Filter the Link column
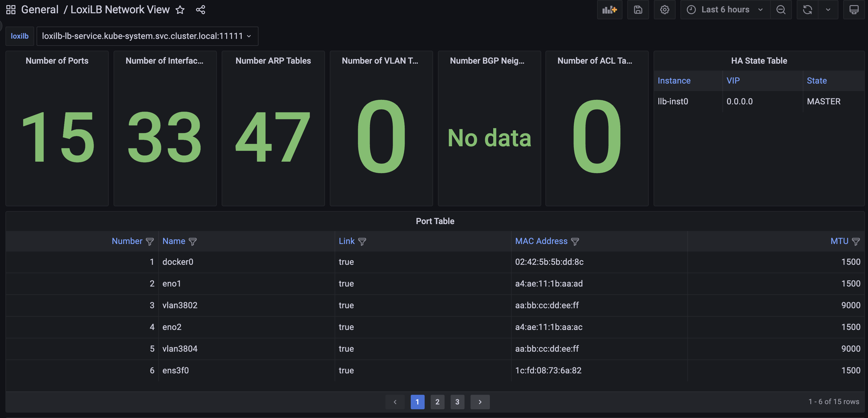Viewport: 868px width, 418px height. 362,242
